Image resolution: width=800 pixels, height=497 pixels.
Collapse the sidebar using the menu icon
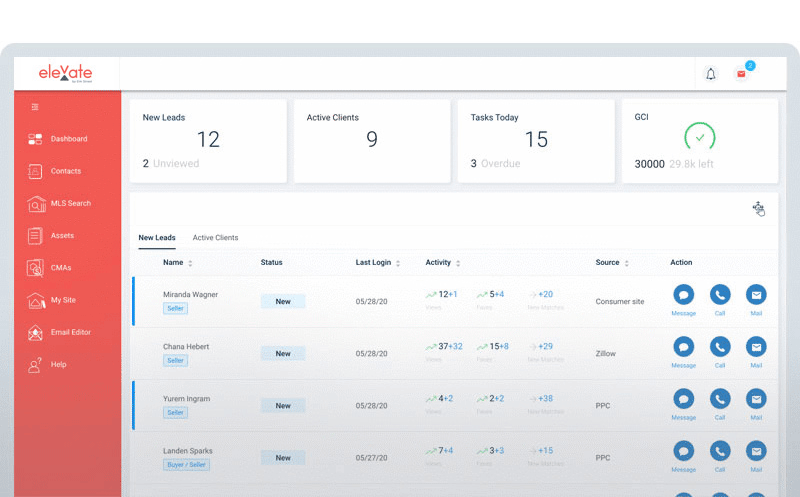pyautogui.click(x=35, y=107)
